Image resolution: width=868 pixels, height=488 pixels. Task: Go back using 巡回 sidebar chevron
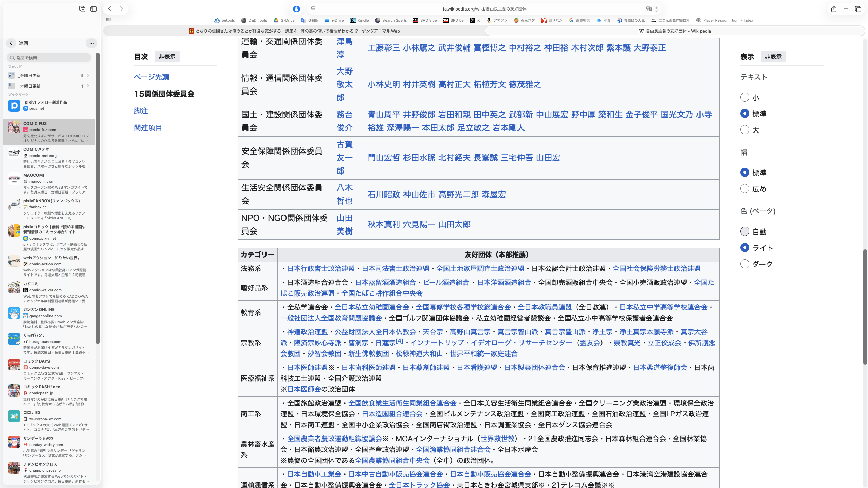point(11,43)
